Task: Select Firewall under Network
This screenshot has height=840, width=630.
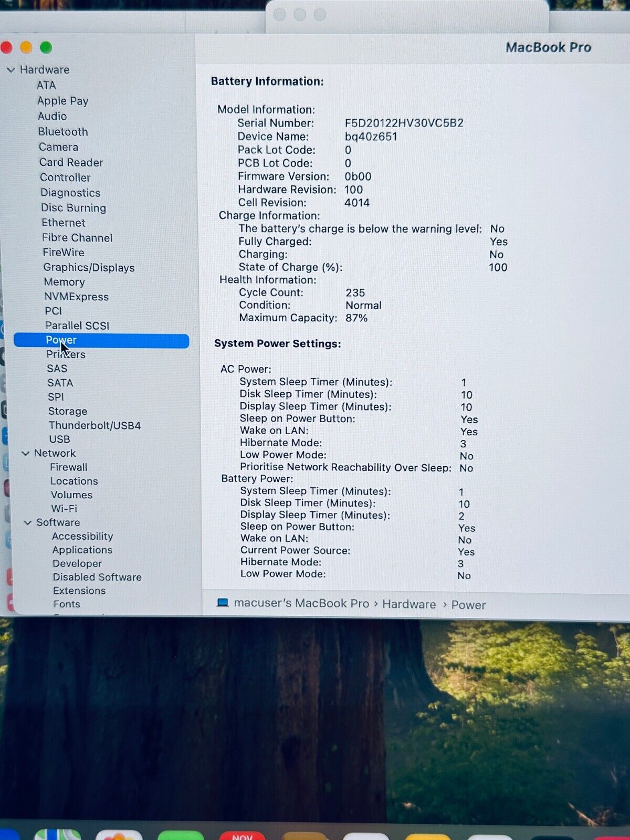Action: (x=69, y=467)
